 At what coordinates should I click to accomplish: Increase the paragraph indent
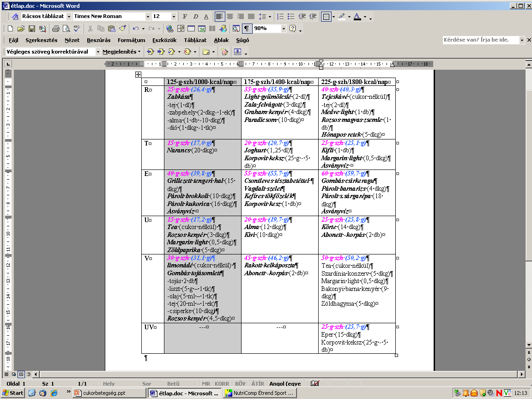313,16
